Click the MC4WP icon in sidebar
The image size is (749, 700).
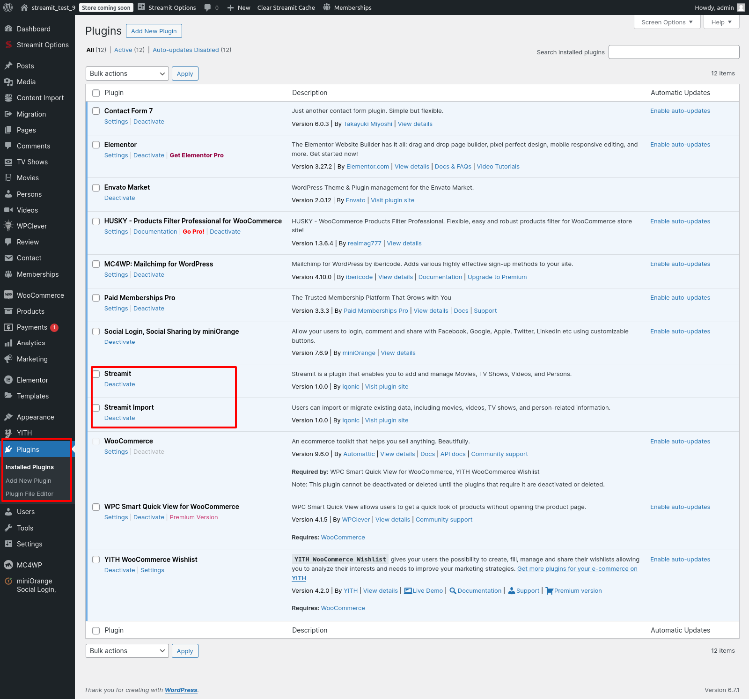[8, 565]
